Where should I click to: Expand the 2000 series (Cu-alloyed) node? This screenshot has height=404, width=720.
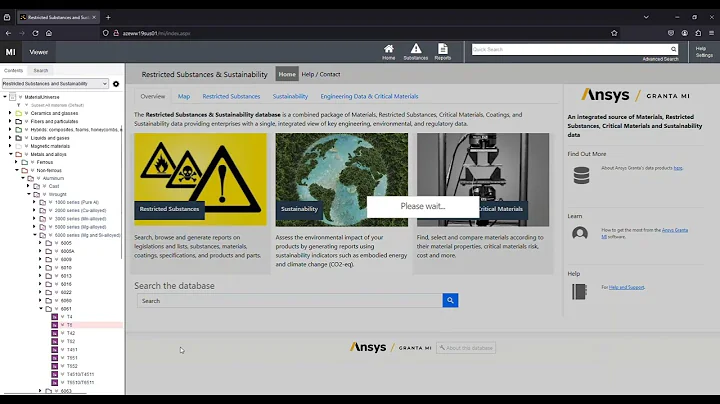[x=34, y=210]
